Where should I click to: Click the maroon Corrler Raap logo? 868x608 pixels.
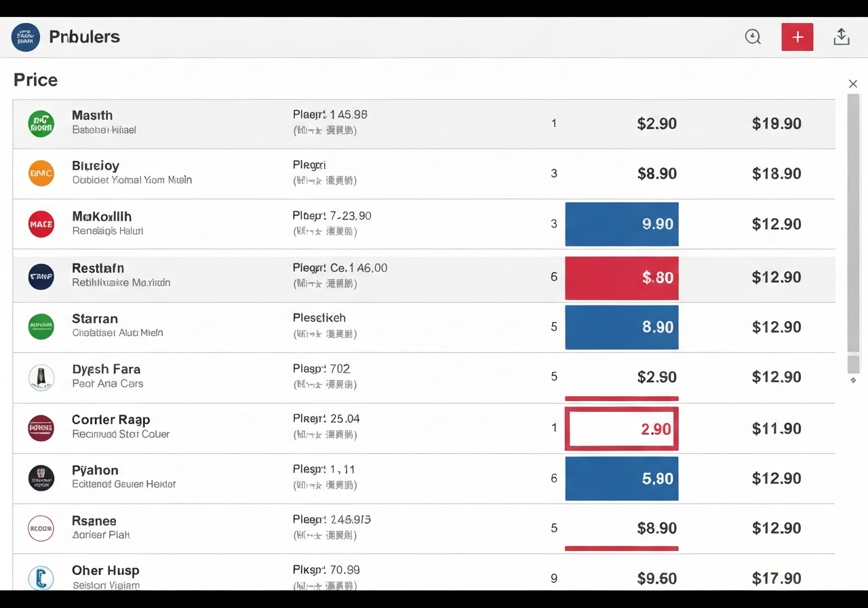click(x=41, y=428)
